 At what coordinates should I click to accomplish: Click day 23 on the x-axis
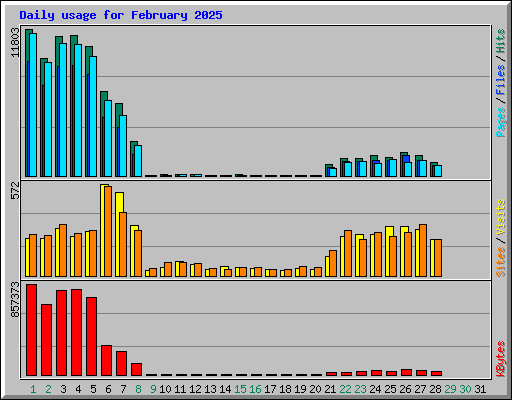tap(360, 389)
